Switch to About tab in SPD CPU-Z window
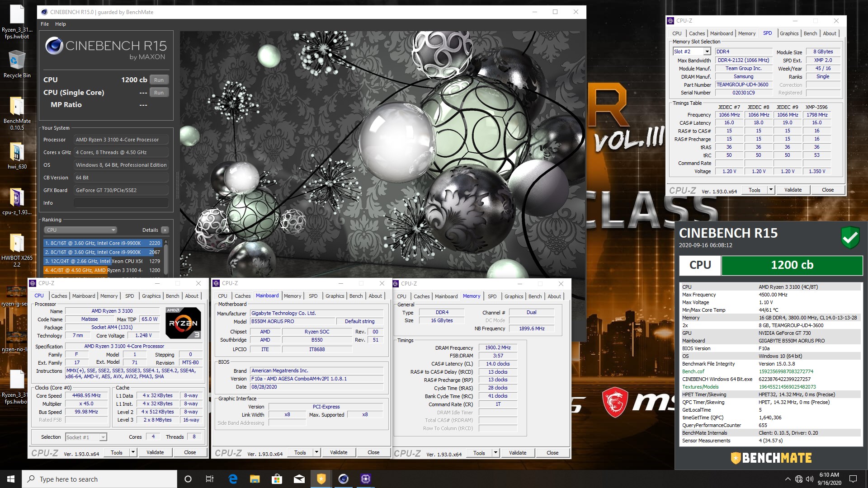Image resolution: width=868 pixels, height=488 pixels. (829, 33)
